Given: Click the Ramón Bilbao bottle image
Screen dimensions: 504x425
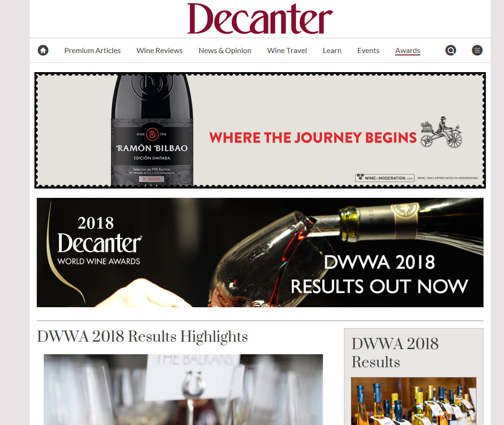Looking at the screenshot, I should pos(152,130).
